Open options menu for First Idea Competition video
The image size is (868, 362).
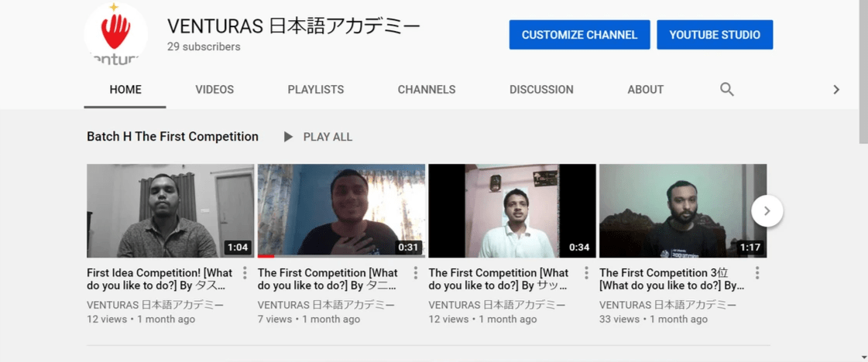coord(245,273)
